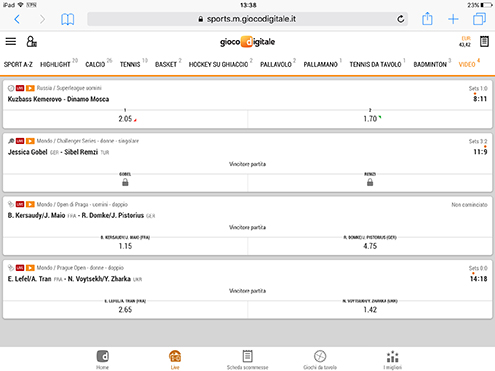495x371 pixels.
Task: Tap the 8:11 score on Kuzbass match
Action: (480, 99)
